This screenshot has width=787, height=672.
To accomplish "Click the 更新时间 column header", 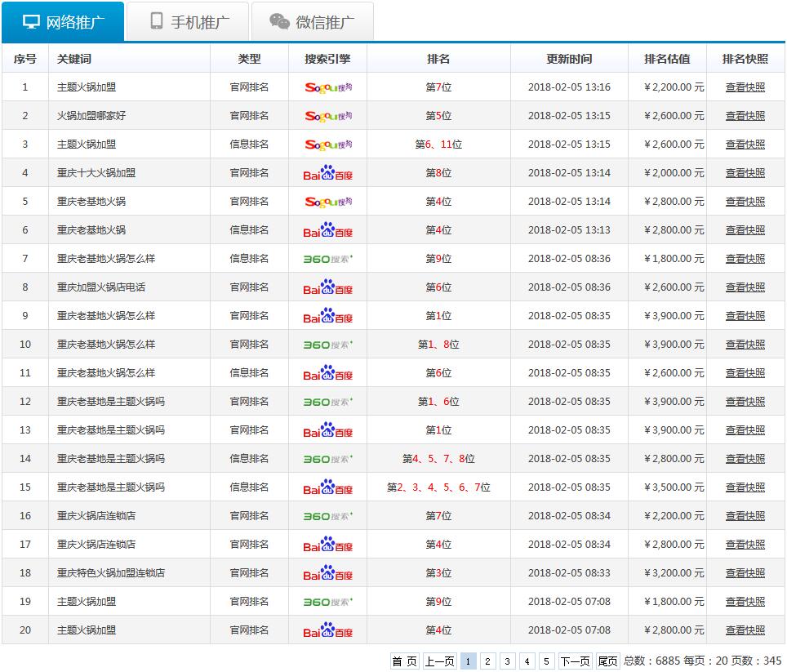I will (x=569, y=59).
